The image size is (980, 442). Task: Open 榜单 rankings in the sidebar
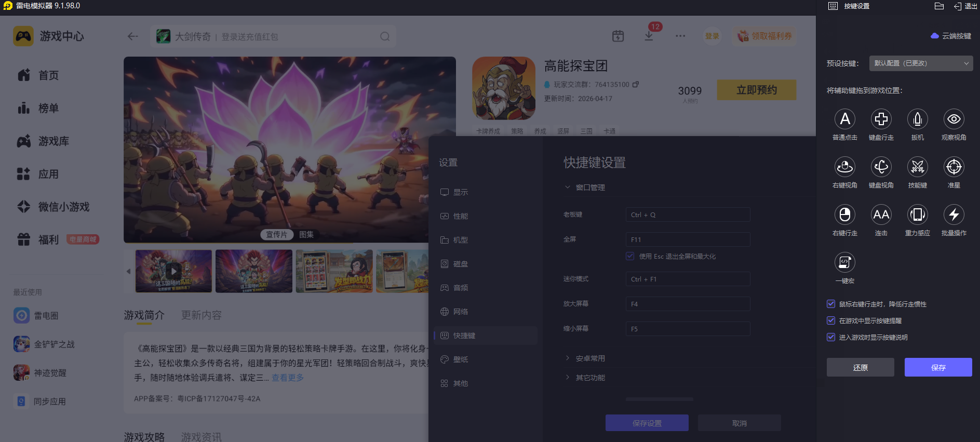[x=38, y=108]
